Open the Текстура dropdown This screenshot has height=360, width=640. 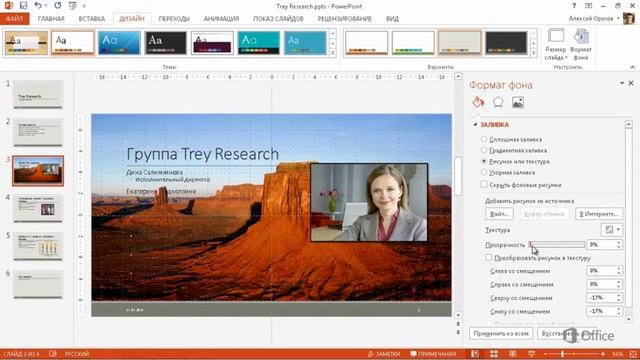pyautogui.click(x=611, y=230)
